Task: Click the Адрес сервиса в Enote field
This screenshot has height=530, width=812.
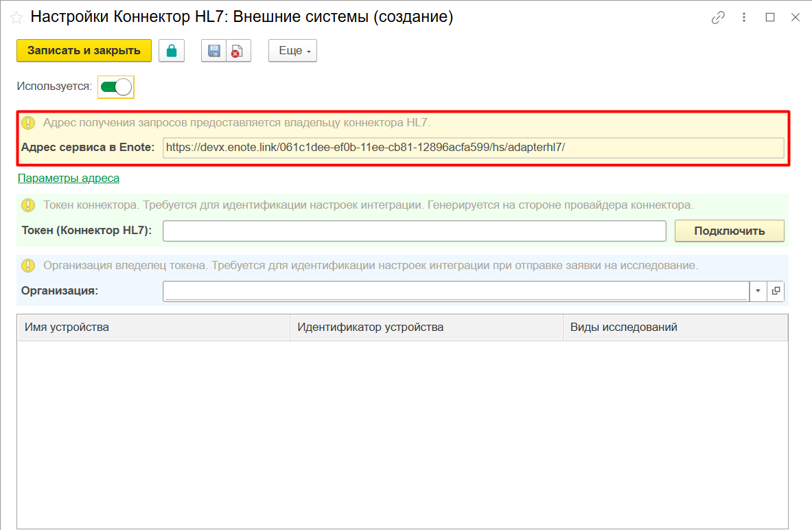Action: [473, 148]
